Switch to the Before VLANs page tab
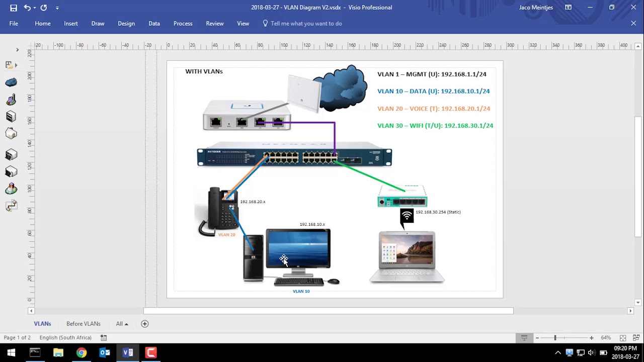The width and height of the screenshot is (644, 362). [84, 324]
